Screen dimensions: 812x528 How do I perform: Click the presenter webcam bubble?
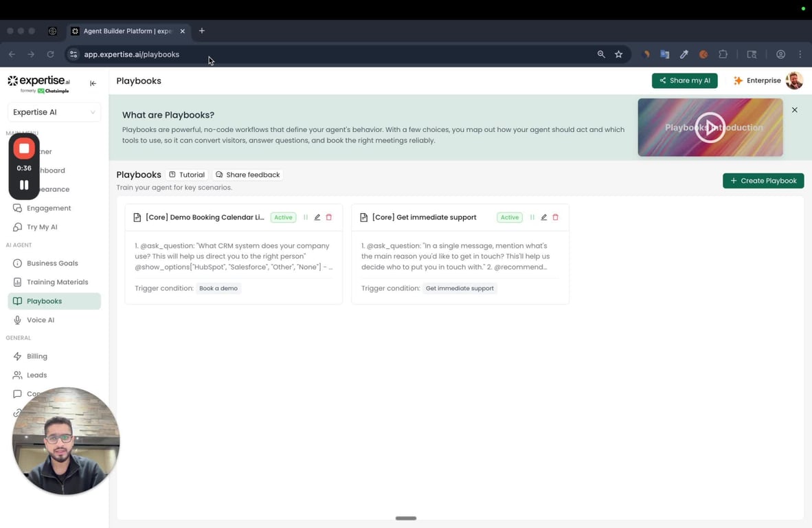pos(66,441)
